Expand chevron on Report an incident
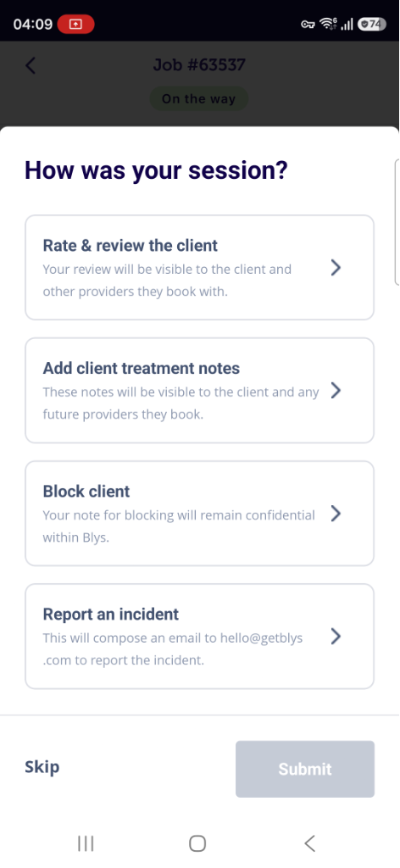This screenshot has height=868, width=400. click(x=336, y=637)
